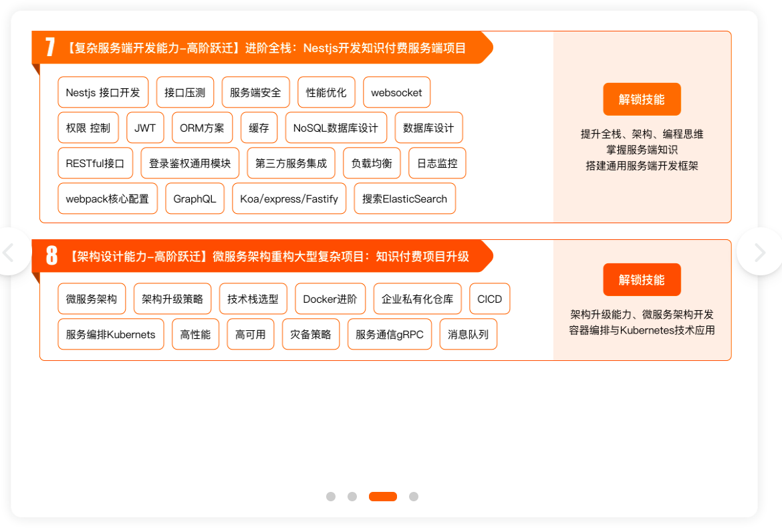Choose the CICD tag
This screenshot has width=782, height=532.
tap(489, 299)
